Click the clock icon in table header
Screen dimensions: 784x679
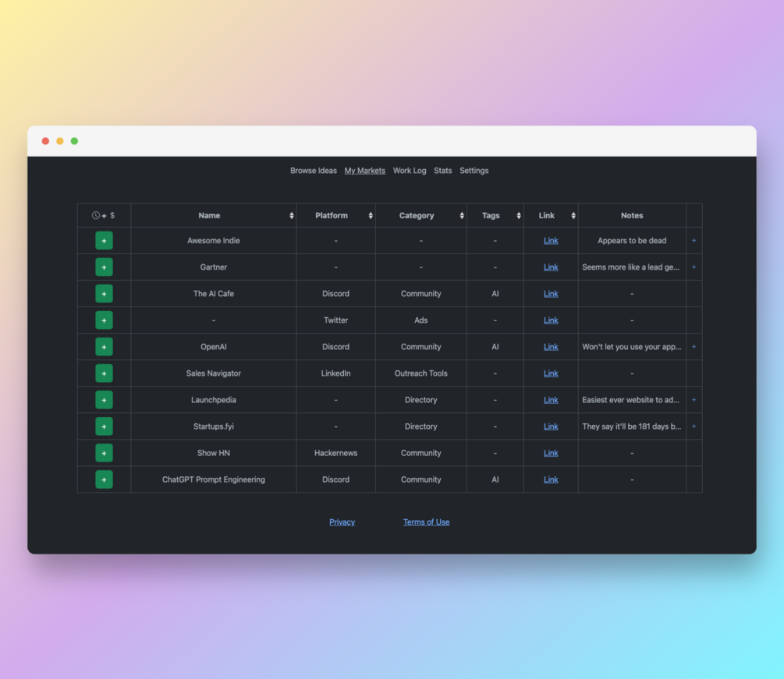95,215
